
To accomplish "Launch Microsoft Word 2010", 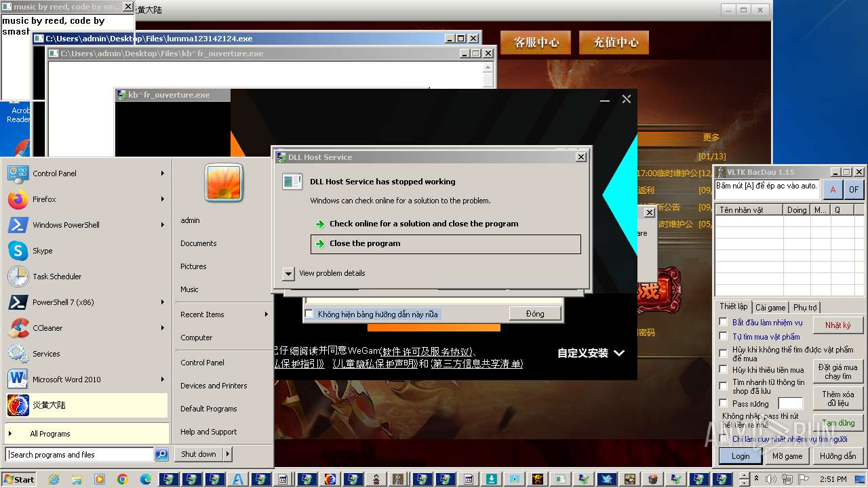I will [x=86, y=380].
